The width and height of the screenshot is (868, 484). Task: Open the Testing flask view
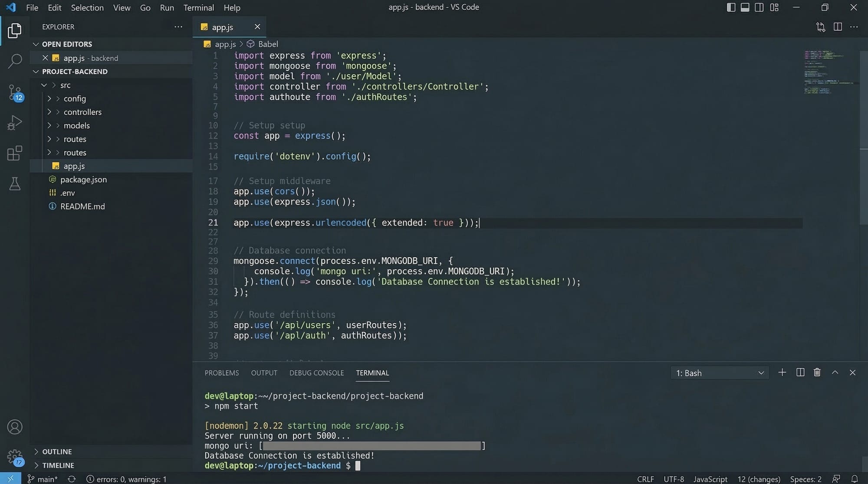pos(15,184)
